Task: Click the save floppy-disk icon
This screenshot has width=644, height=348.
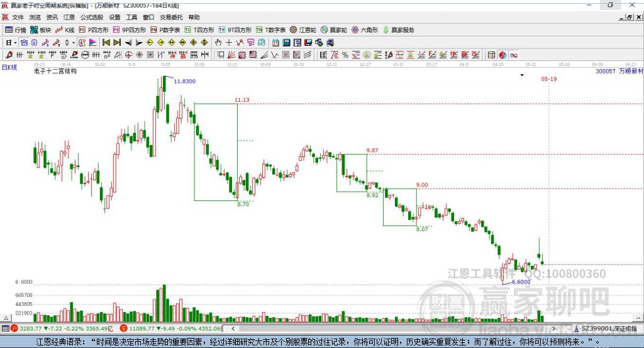Action: (x=308, y=43)
